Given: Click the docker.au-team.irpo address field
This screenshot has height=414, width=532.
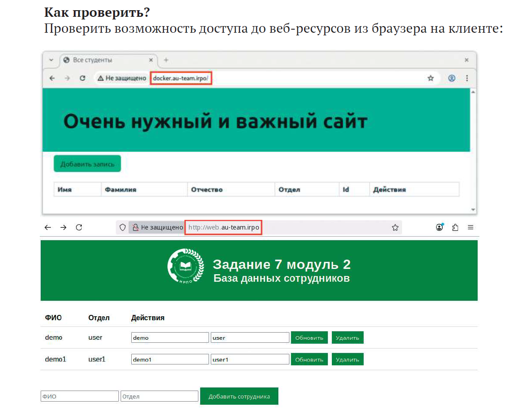Looking at the screenshot, I should coord(181,78).
